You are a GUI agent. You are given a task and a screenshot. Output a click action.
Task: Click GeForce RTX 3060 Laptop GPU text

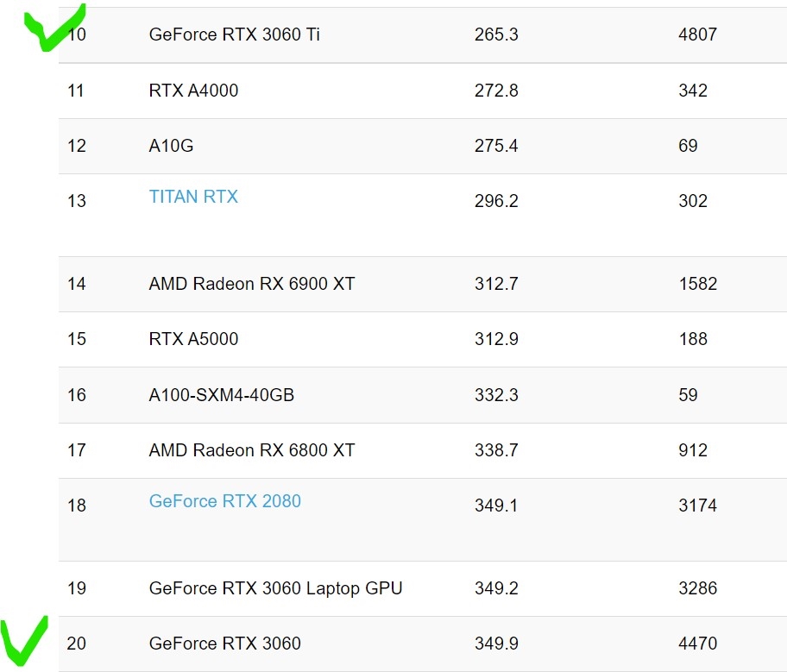275,588
